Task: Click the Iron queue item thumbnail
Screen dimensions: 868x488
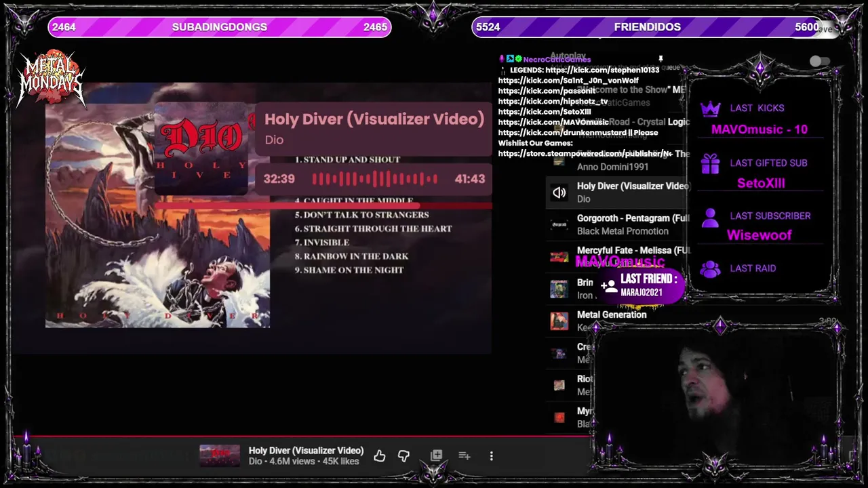Action: (x=559, y=289)
